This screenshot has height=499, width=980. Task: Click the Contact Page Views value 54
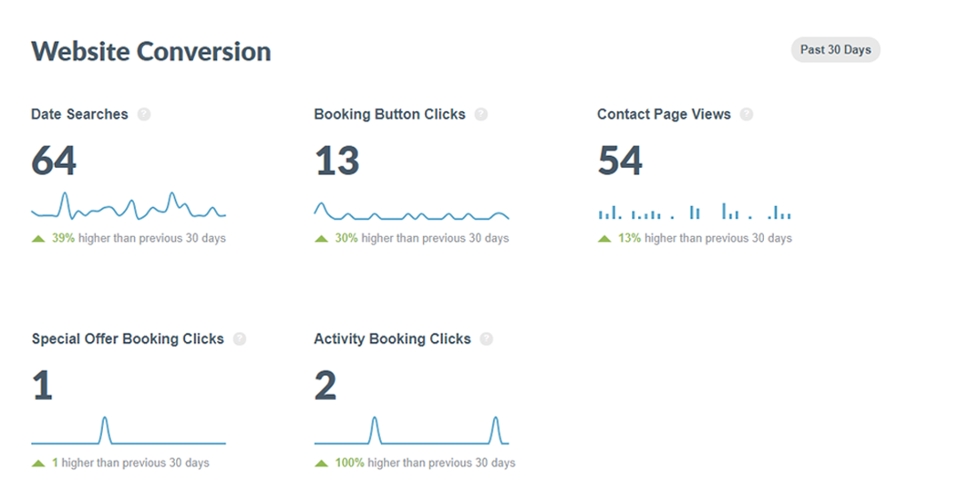(620, 161)
